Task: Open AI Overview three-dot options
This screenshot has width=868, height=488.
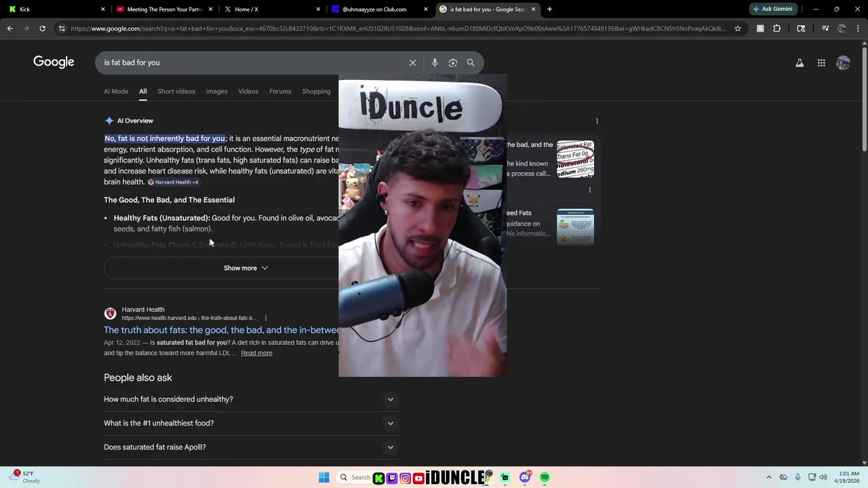Action: tap(597, 121)
